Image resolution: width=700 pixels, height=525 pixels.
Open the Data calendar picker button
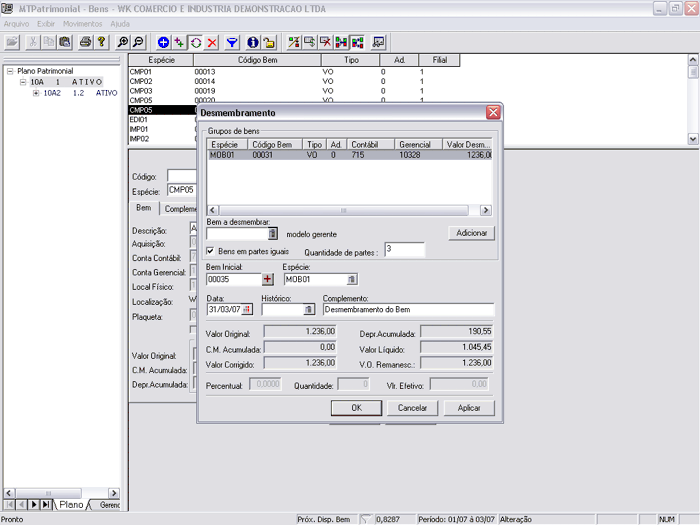tap(247, 310)
